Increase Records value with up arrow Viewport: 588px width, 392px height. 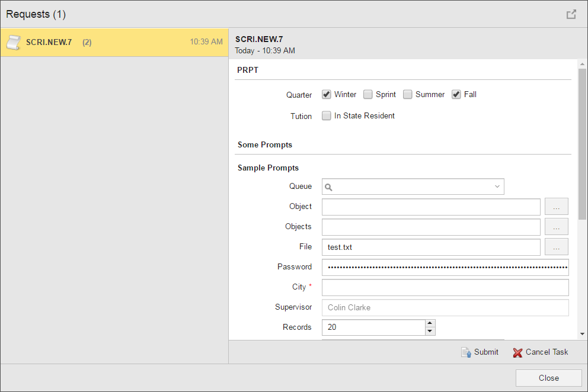click(430, 323)
